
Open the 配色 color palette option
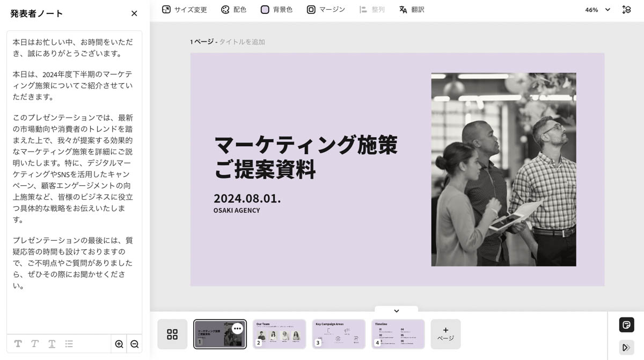[x=233, y=10]
